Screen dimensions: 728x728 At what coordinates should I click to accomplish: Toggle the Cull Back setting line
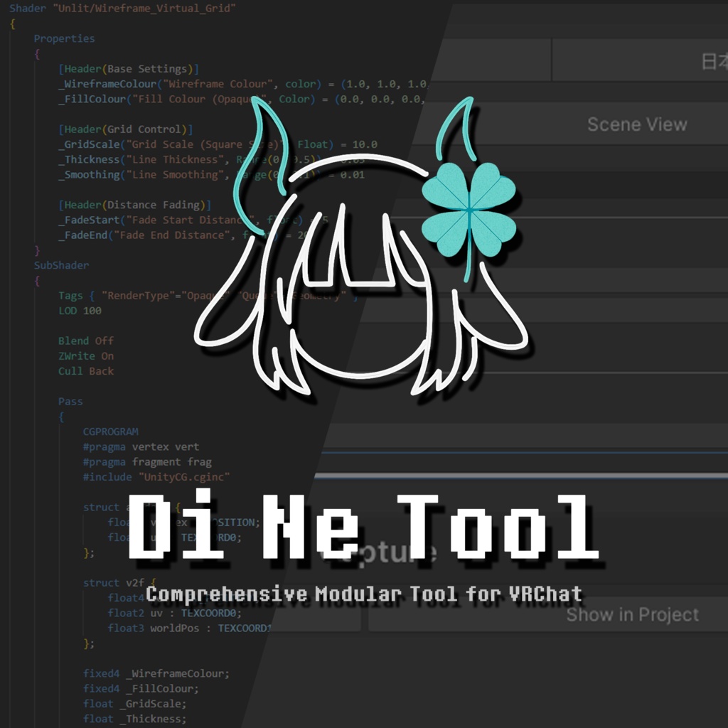(x=85, y=370)
